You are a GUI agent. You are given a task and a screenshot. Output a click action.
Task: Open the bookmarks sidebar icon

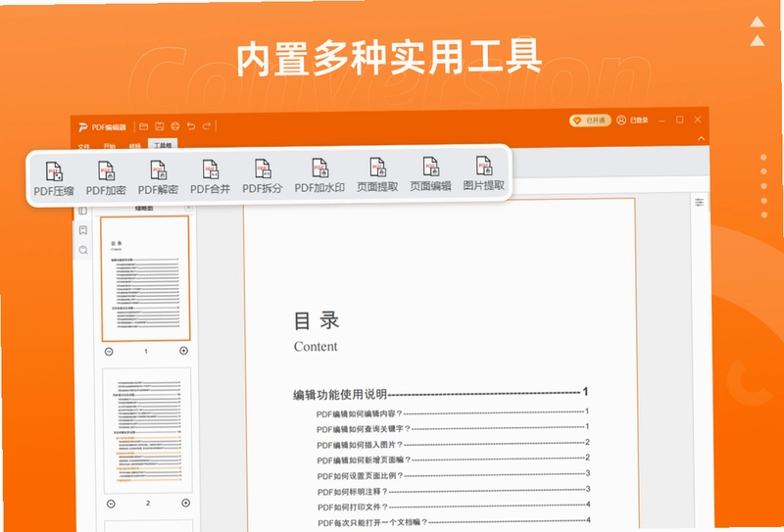tap(83, 230)
